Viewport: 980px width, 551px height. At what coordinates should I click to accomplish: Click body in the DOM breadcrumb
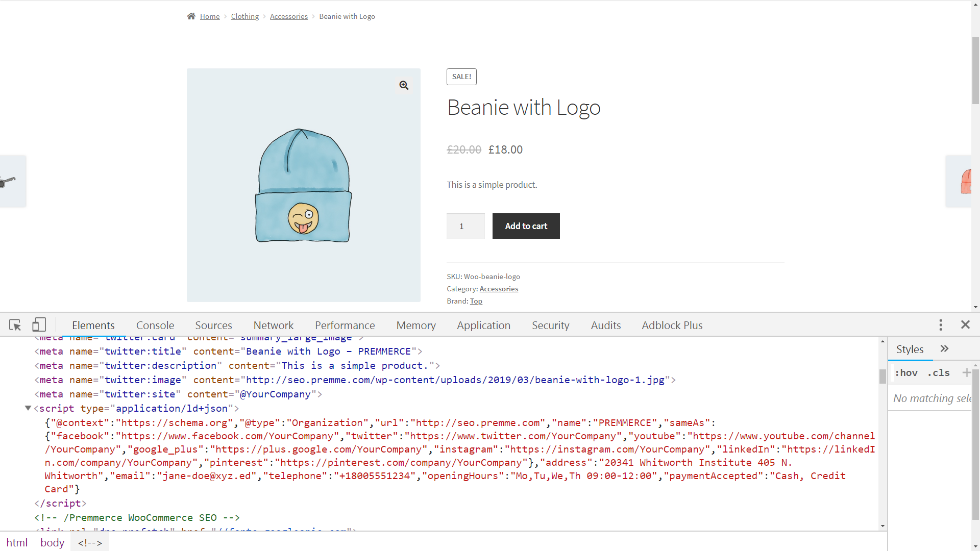point(53,543)
